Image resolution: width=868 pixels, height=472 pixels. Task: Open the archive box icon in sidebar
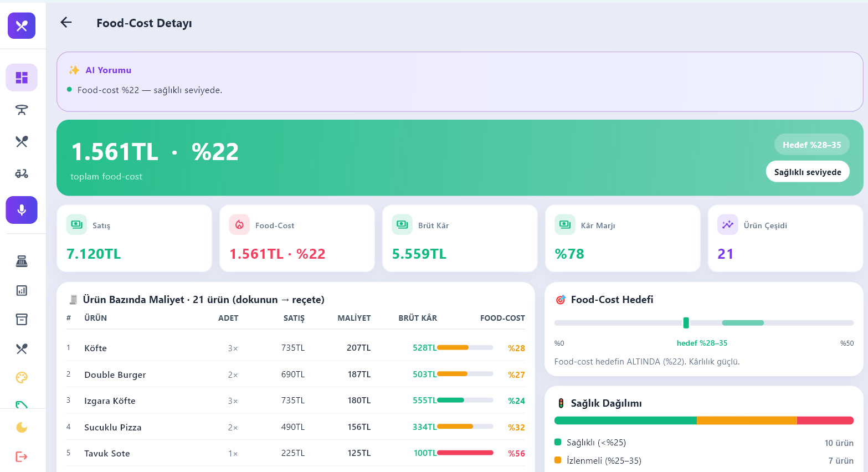point(22,320)
